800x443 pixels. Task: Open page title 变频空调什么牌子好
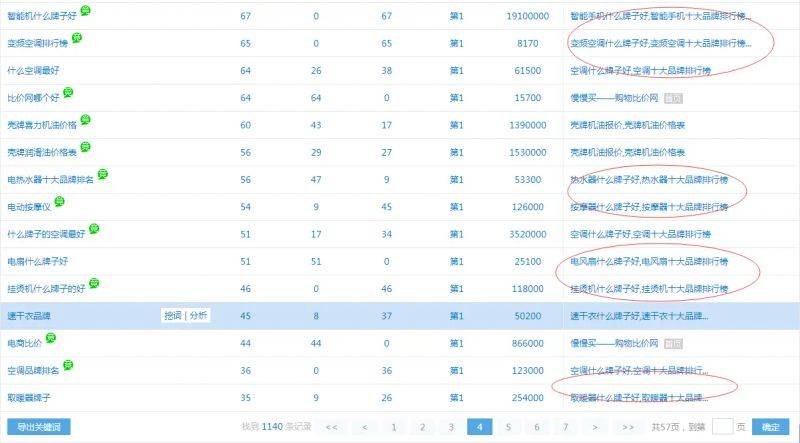point(661,43)
